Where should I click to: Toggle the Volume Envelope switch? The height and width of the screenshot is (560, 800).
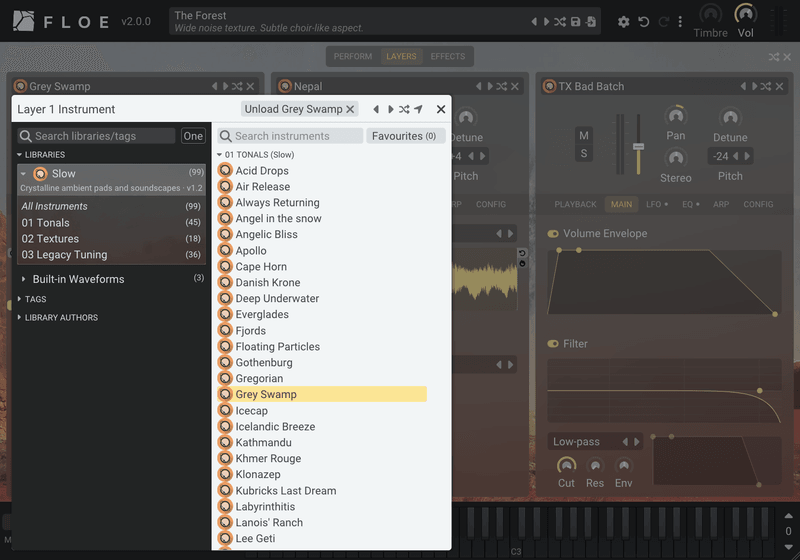(x=553, y=234)
